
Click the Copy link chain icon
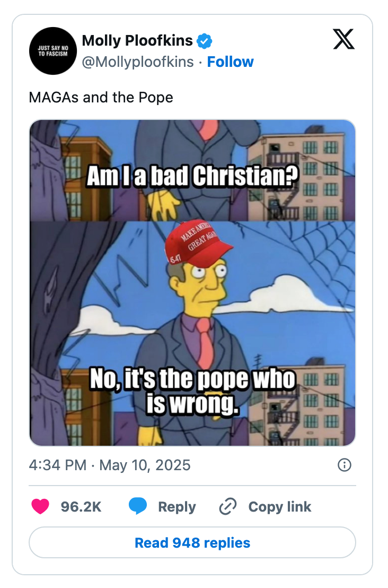pyautogui.click(x=227, y=507)
